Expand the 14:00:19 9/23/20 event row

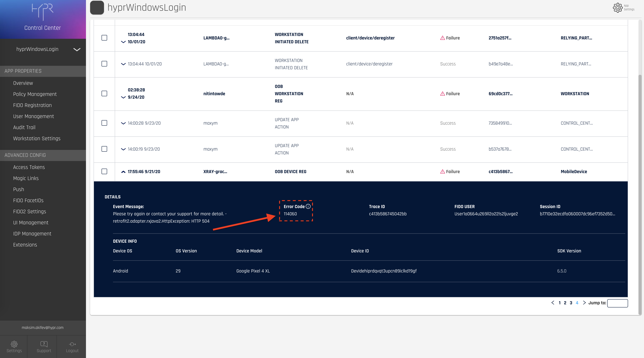coord(123,149)
